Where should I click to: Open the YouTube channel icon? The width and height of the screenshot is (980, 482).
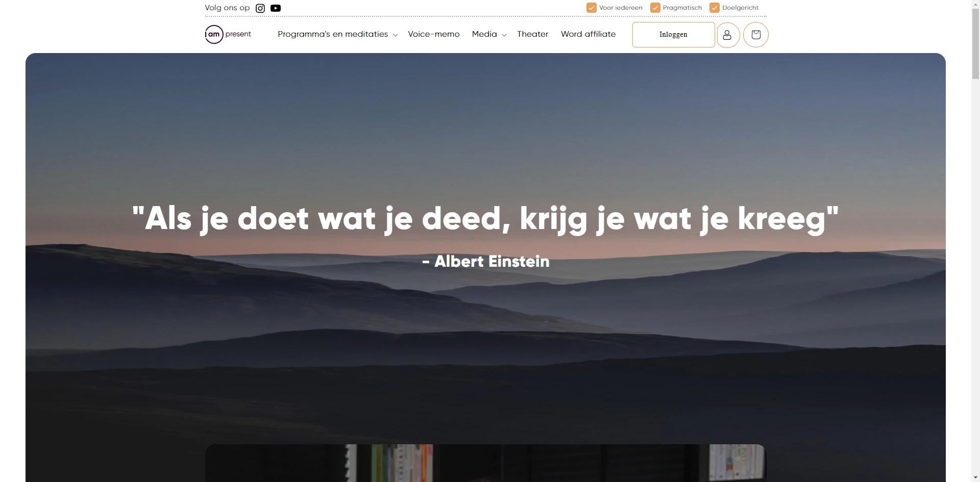(x=276, y=8)
